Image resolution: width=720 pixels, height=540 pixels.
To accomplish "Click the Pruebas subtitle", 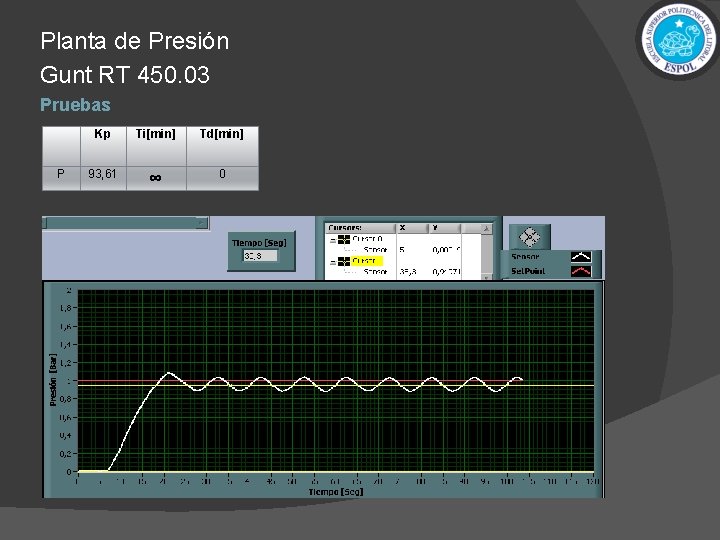I will (x=75, y=105).
